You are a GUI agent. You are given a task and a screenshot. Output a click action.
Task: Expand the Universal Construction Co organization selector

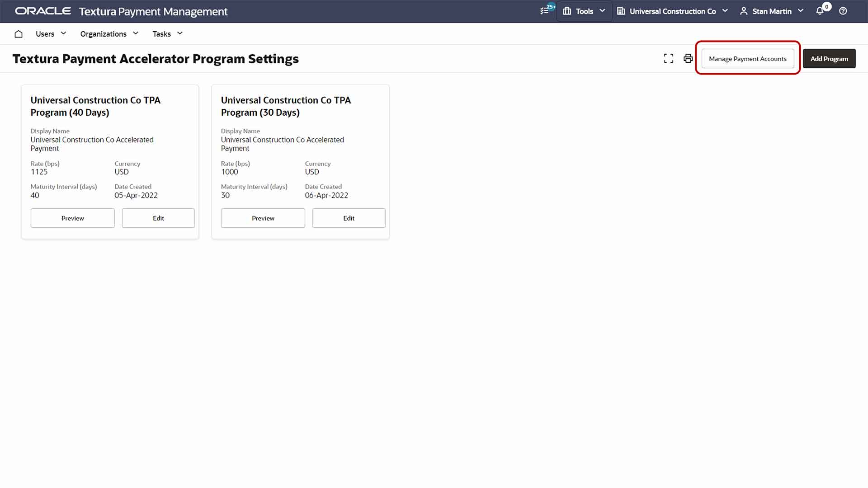(x=725, y=11)
